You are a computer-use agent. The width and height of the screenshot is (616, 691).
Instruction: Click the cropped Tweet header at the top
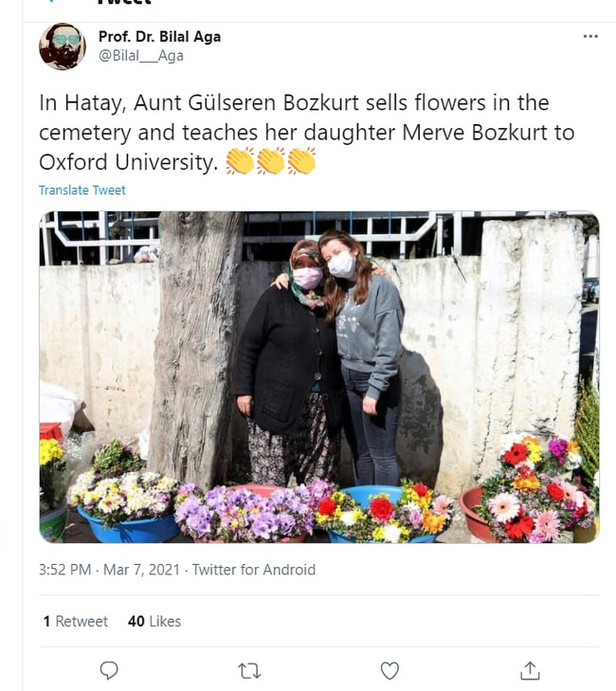tap(125, 4)
